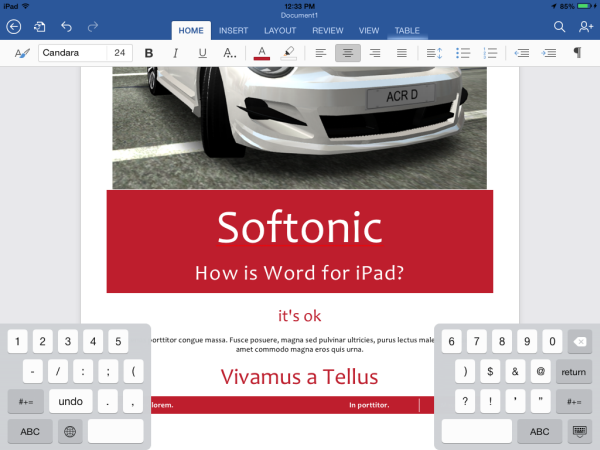Image resolution: width=600 pixels, height=450 pixels.
Task: Select the highlighter pen tool
Action: pyautogui.click(x=288, y=53)
